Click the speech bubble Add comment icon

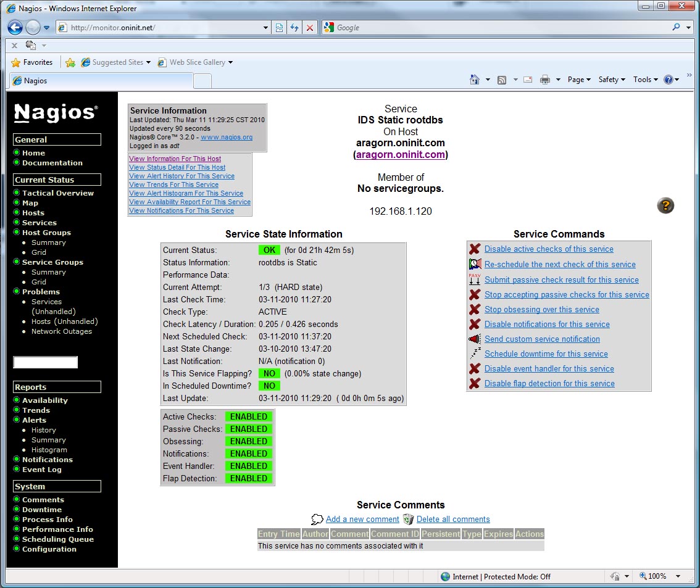[317, 520]
